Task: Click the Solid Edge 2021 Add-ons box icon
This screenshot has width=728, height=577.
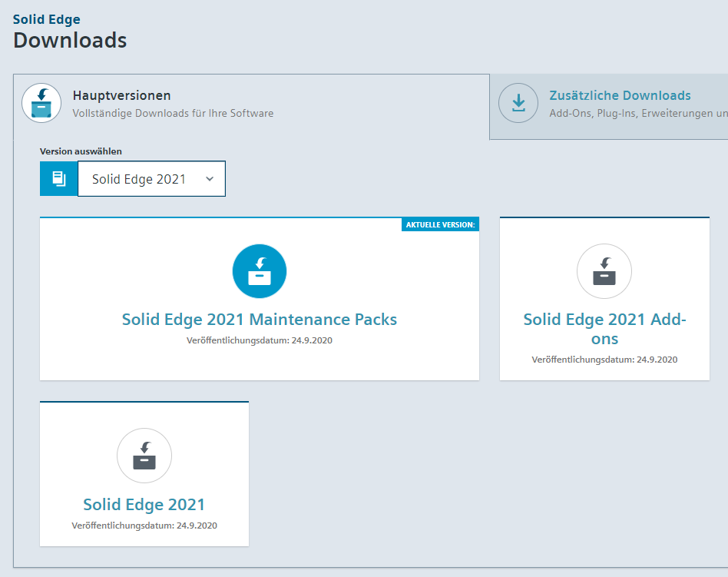Action: click(604, 271)
